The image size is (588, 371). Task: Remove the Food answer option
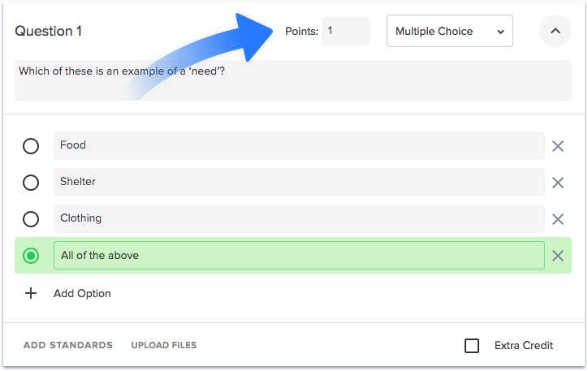(558, 146)
